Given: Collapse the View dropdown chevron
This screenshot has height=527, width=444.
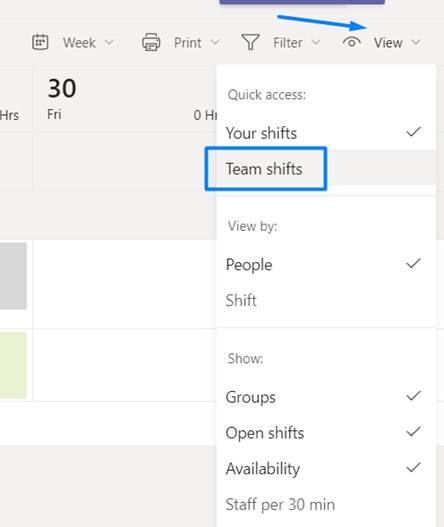Looking at the screenshot, I should pos(416,43).
